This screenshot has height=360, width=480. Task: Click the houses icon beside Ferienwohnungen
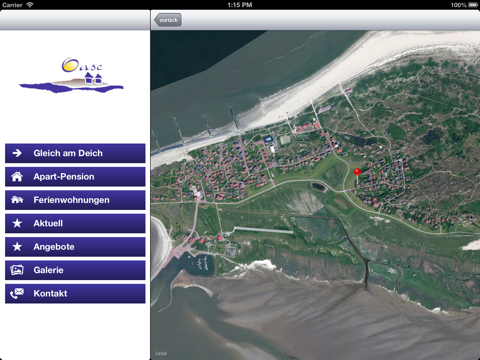[x=17, y=200]
